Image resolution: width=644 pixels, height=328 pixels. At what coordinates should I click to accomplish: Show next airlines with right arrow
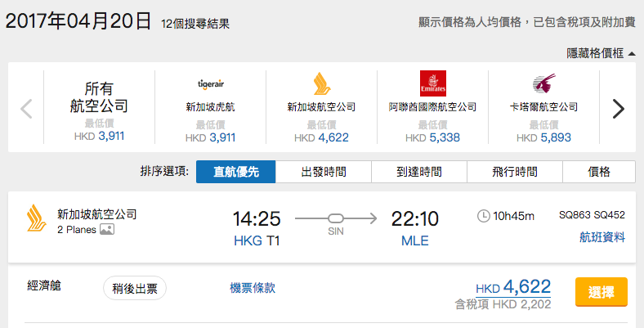click(619, 109)
